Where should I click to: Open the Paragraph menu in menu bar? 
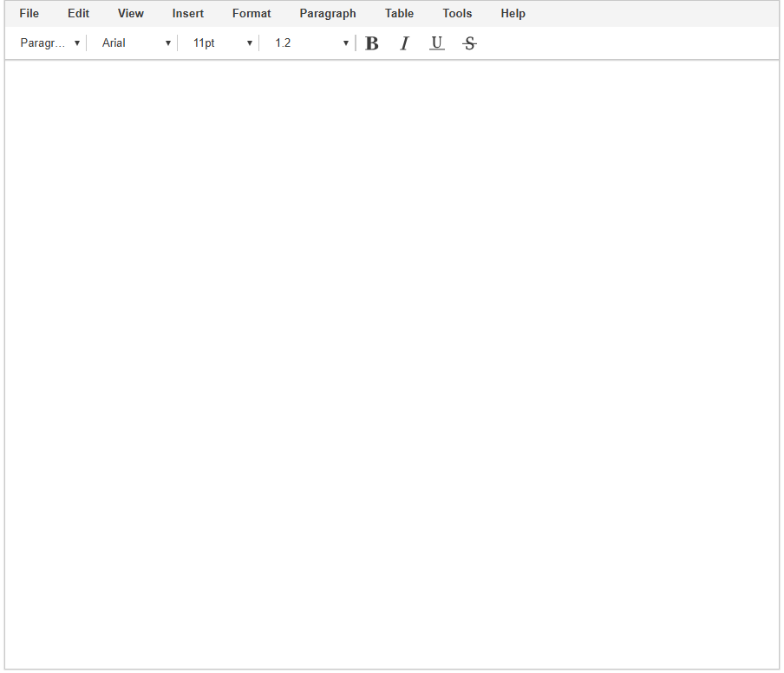(x=328, y=14)
